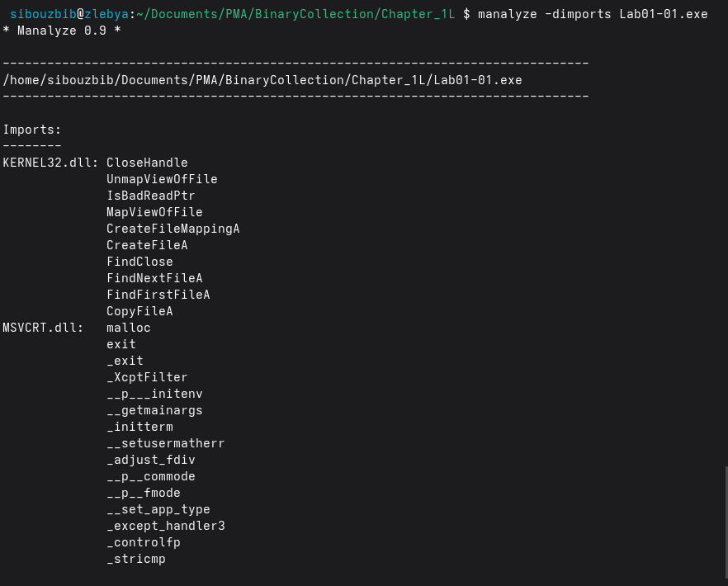
Task: Click the 'sibouzbib@zlebya' prompt username
Action: pyautogui.click(x=66, y=14)
